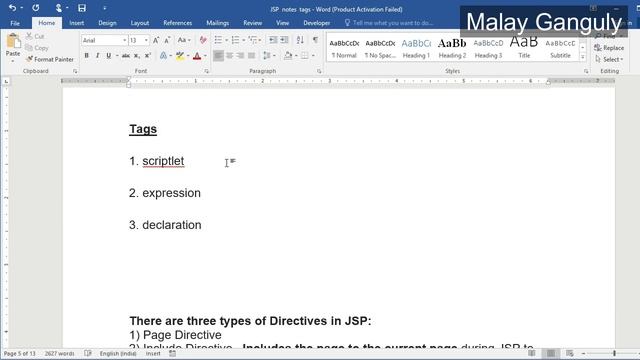Screen dimensions: 640x360
Task: Apply the Heading 1 style
Action: (416, 48)
